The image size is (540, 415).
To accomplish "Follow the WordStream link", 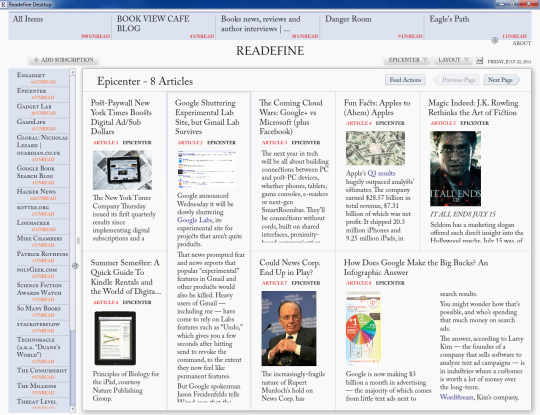I will pos(456,397).
